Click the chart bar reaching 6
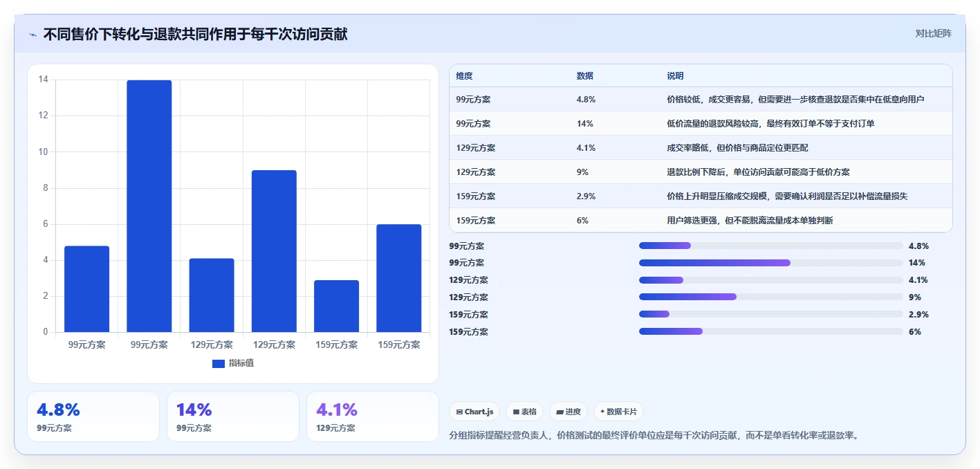Viewport: 980px width, 469px height. coord(399,278)
